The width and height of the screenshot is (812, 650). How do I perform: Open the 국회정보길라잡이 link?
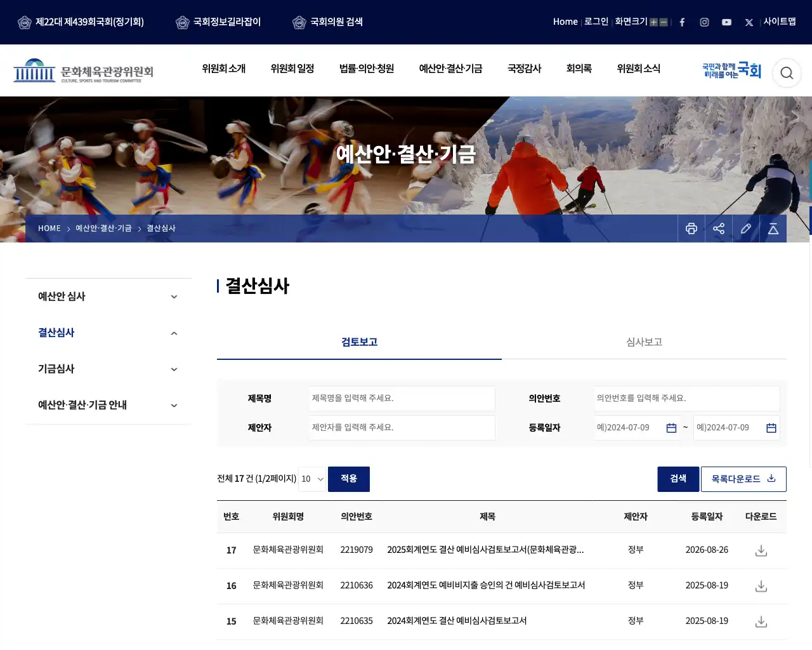click(x=218, y=22)
